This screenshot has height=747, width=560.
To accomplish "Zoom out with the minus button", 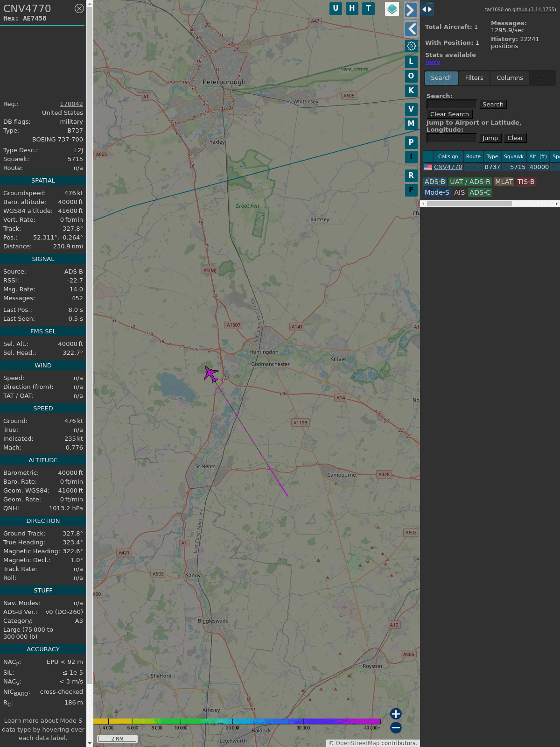I will (x=396, y=727).
